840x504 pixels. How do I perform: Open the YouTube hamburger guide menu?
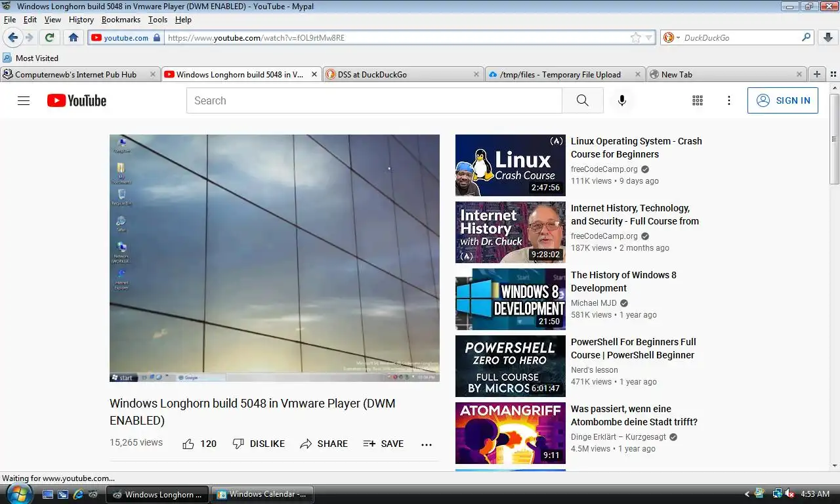(x=24, y=100)
